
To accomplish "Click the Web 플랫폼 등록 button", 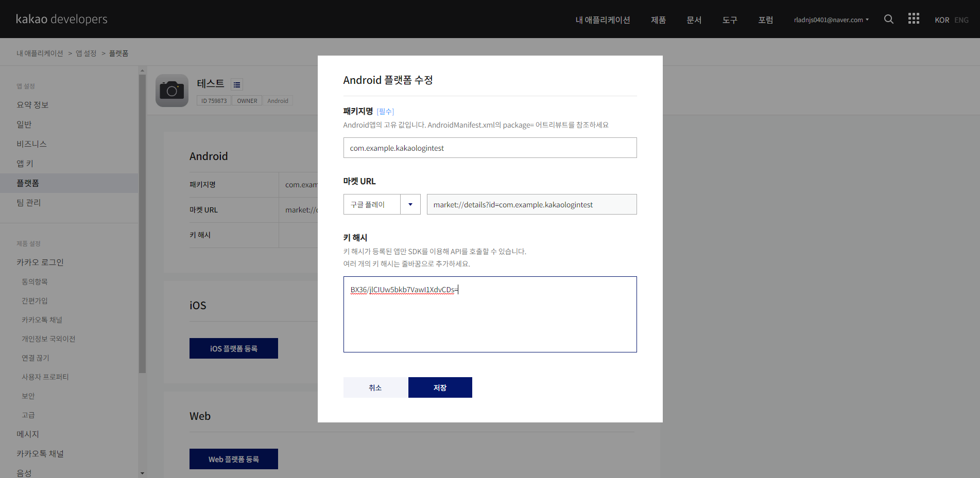I will click(x=234, y=459).
